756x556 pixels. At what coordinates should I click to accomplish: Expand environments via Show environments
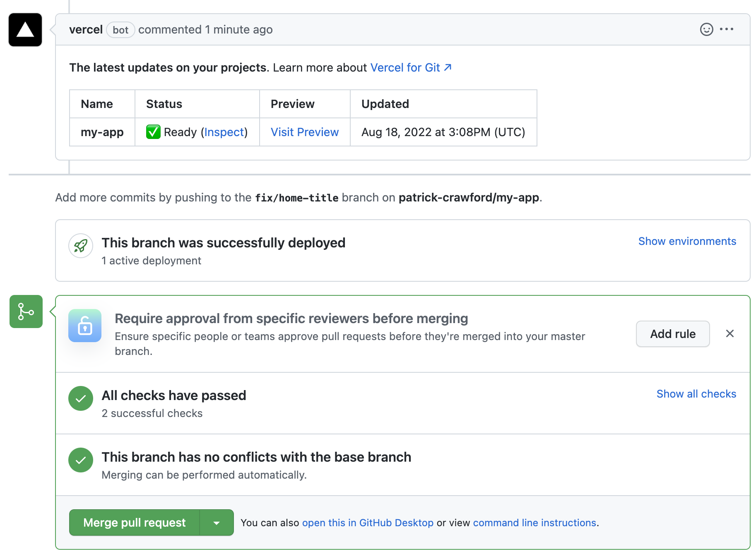pyautogui.click(x=687, y=241)
